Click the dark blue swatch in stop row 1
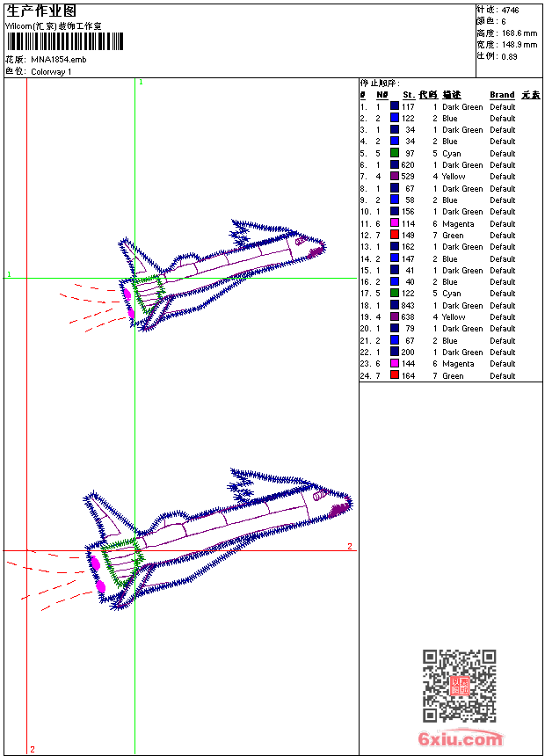This screenshot has width=545, height=756. click(395, 106)
